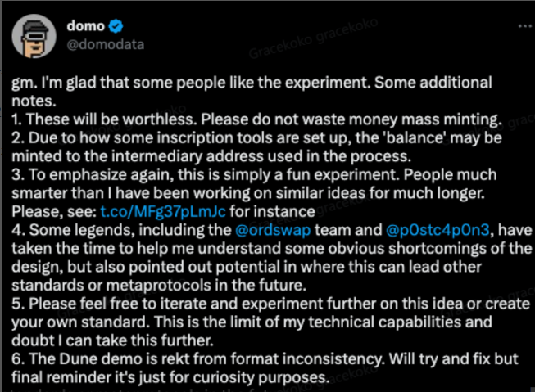The image size is (535, 392).
Task: Open the @ordswap mention
Action: point(273,230)
